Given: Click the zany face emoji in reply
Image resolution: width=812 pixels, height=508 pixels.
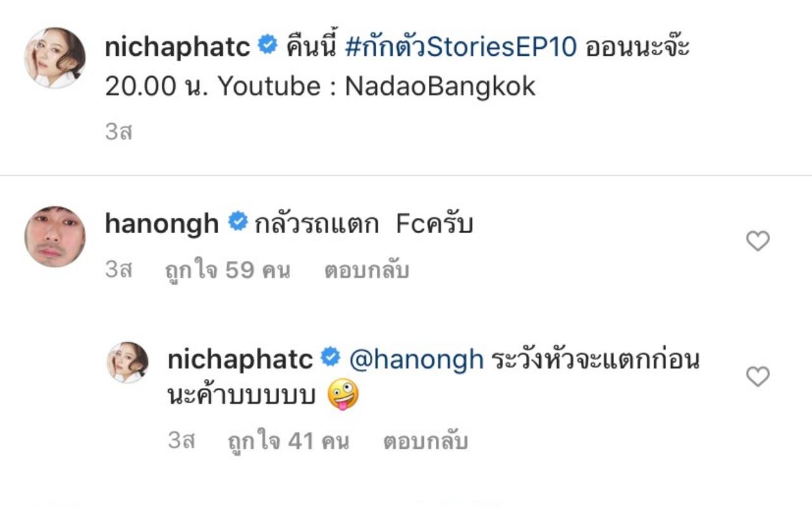Looking at the screenshot, I should 343,396.
